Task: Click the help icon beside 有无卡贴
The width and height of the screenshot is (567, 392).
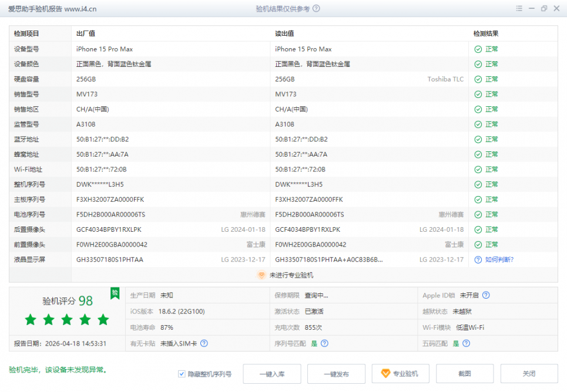Action: point(204,343)
